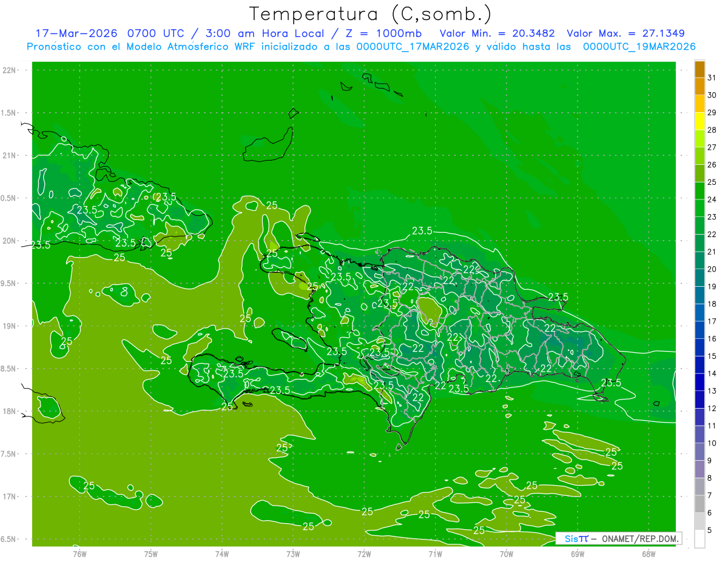Select the valid-until stamp 0000UTC_19MAR2026

[639, 47]
